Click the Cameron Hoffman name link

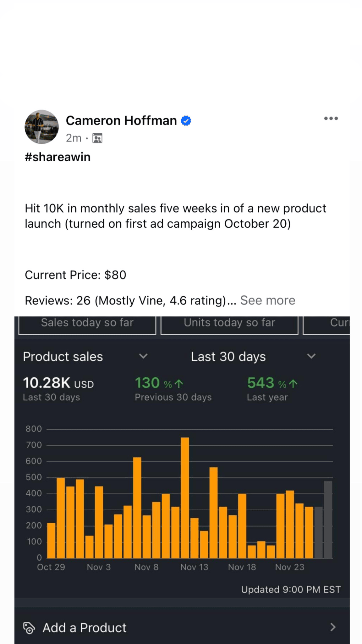(x=121, y=120)
